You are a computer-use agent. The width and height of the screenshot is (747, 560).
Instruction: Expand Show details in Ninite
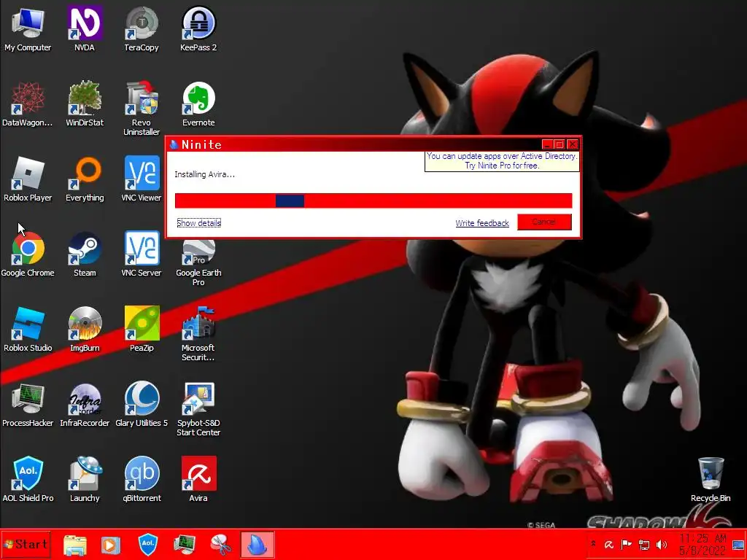tap(198, 223)
